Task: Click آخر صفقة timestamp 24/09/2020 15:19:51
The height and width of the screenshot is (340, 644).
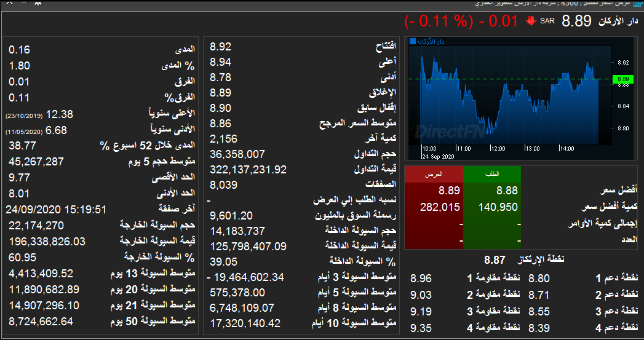Action: click(56, 210)
